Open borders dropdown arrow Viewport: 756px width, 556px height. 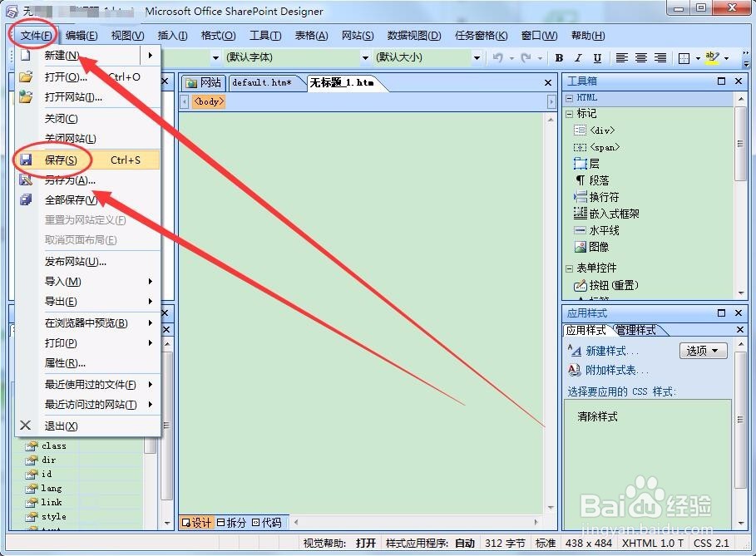(x=698, y=59)
